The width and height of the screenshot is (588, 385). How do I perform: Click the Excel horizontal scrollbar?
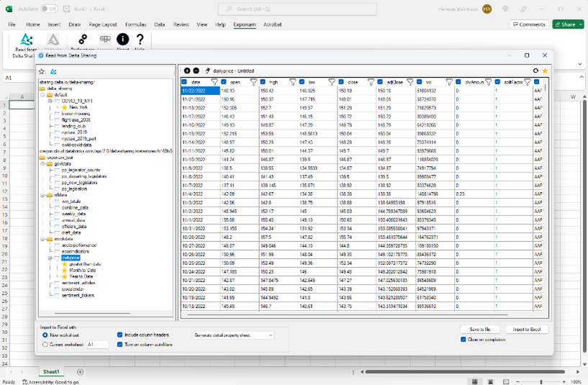(x=465, y=372)
